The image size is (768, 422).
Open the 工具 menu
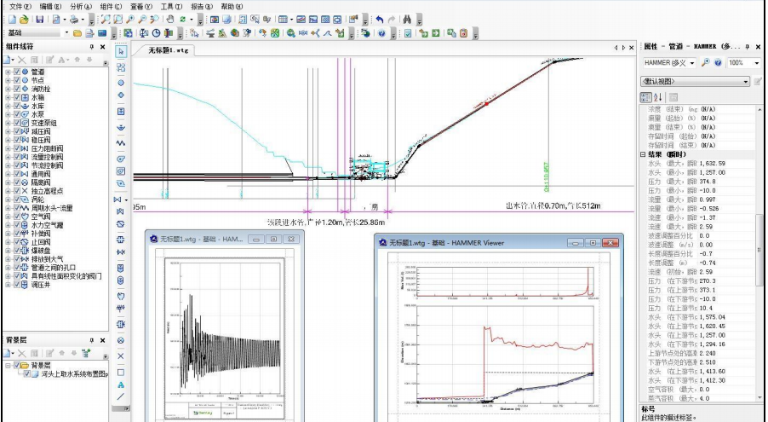tap(171, 6)
